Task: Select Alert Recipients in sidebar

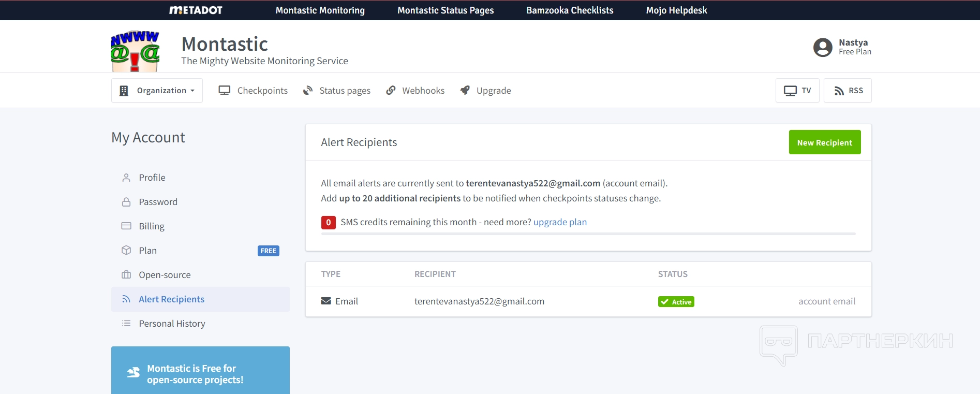Action: click(x=200, y=299)
